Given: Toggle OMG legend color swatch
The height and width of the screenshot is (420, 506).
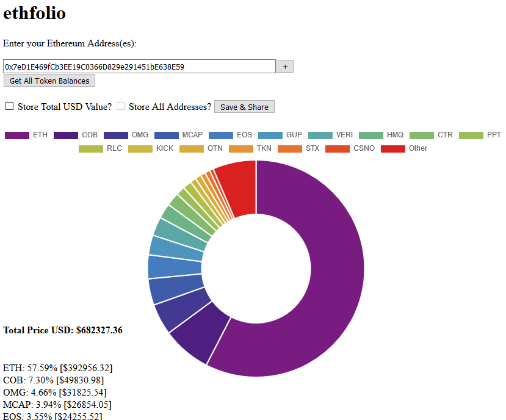Looking at the screenshot, I should [116, 136].
